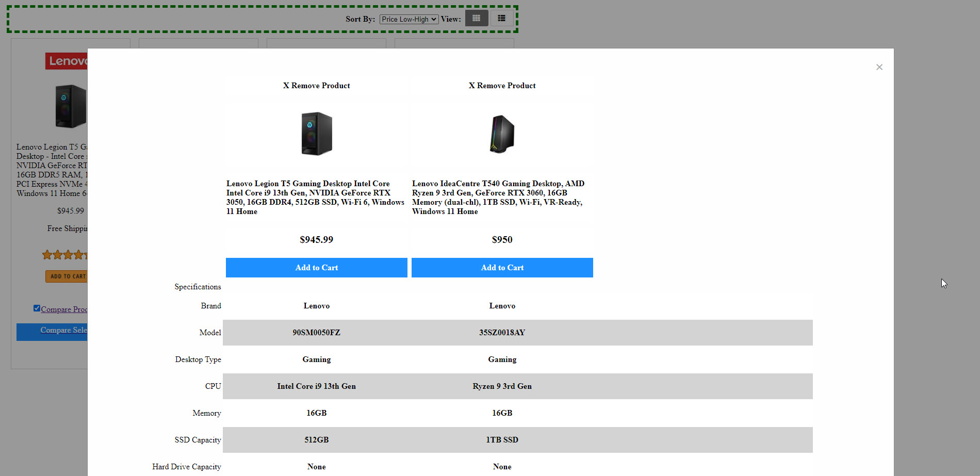Open the IdeaCentre T540 title in comparison

coord(498,197)
